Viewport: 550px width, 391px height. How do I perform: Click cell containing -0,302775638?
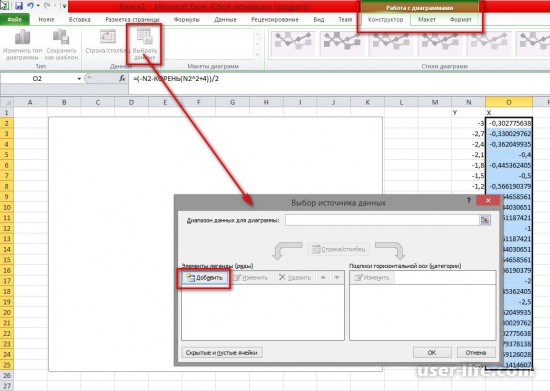point(509,123)
